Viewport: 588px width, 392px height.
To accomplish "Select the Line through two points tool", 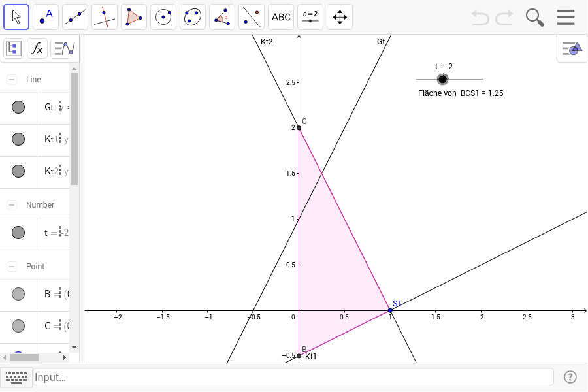I will [75, 17].
